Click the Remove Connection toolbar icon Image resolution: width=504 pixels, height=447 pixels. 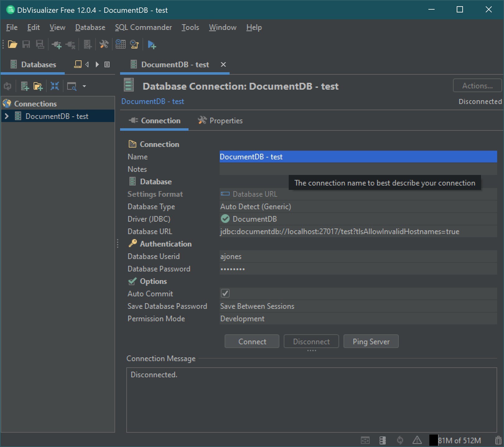point(70,45)
